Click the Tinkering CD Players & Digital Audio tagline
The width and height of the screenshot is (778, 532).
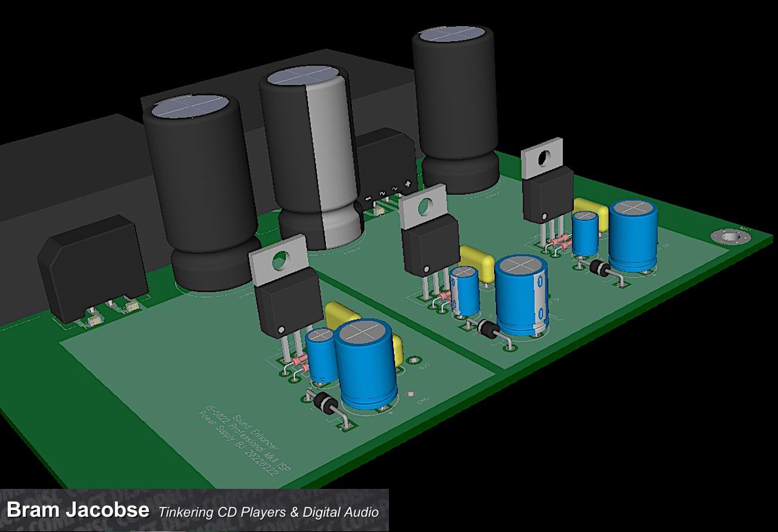268,512
